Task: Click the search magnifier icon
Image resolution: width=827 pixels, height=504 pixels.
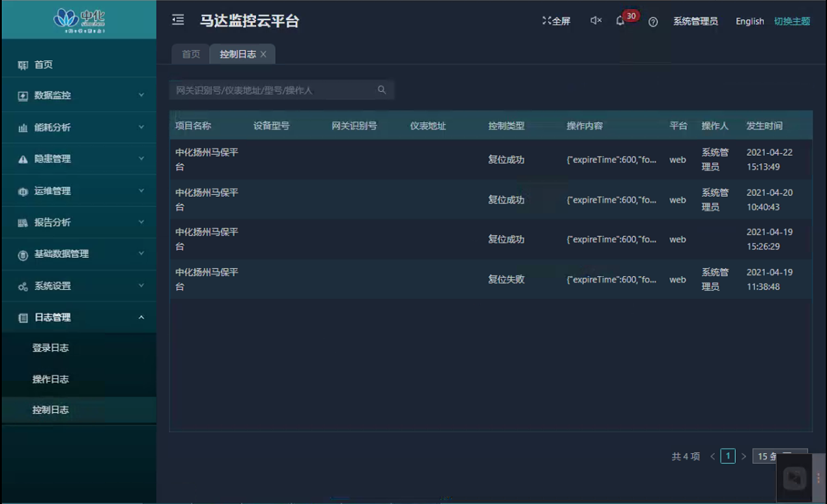Action: (x=382, y=90)
